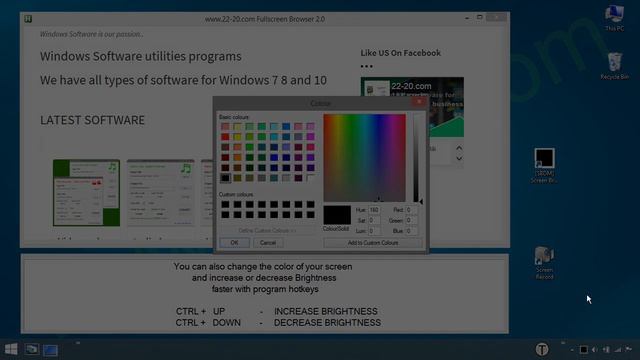Viewport: 640px width, 360px height.
Task: Select the Screen Record desktop icon
Action: click(x=544, y=263)
